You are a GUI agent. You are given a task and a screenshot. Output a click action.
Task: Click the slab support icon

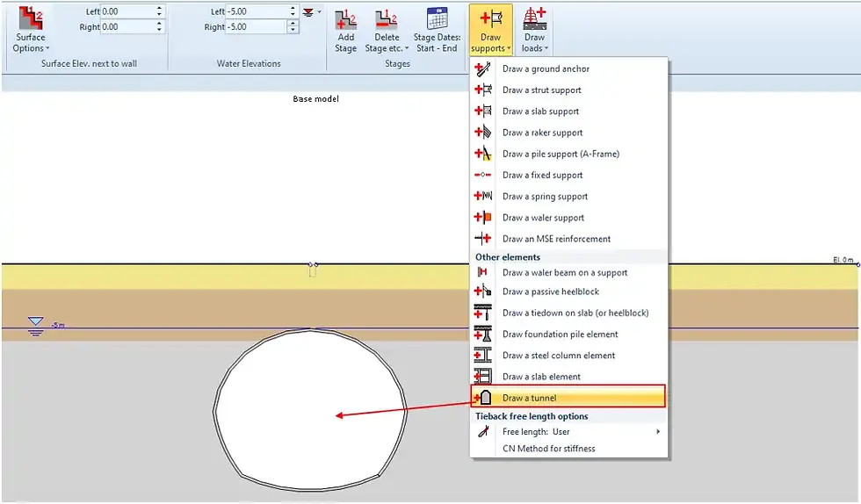point(482,111)
